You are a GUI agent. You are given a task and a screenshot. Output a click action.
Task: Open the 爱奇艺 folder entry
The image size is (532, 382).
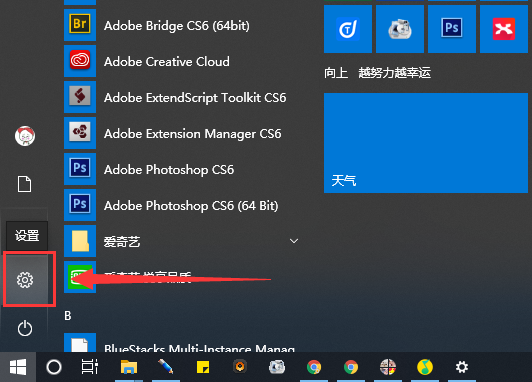[x=182, y=241]
